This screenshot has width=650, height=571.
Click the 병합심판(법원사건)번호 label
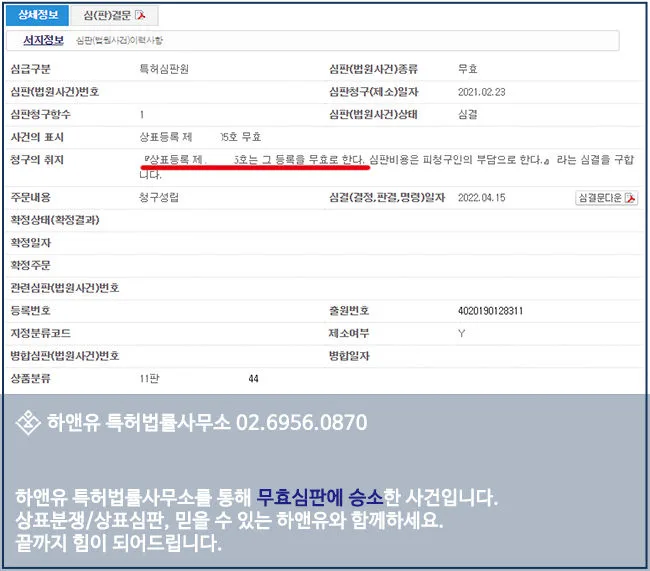click(x=65, y=356)
